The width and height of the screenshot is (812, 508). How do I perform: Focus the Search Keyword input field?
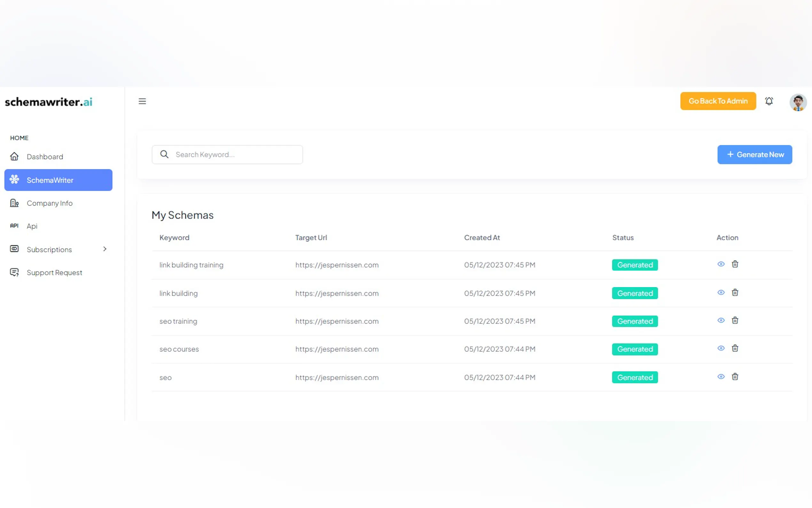click(x=235, y=155)
